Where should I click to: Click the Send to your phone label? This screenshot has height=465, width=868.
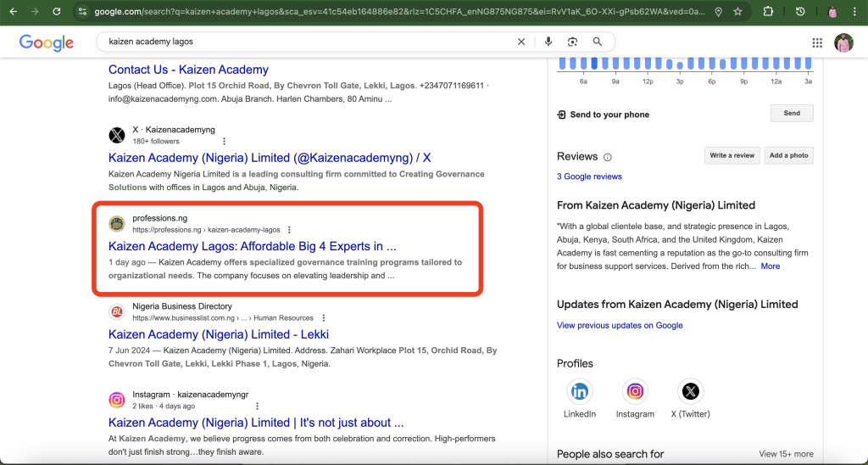[x=609, y=115]
